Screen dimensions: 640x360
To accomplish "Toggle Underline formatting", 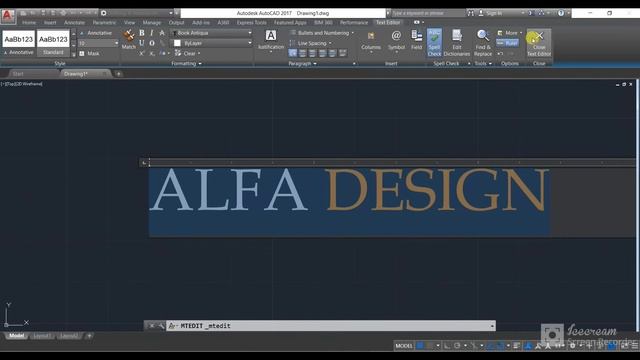I will [142, 43].
